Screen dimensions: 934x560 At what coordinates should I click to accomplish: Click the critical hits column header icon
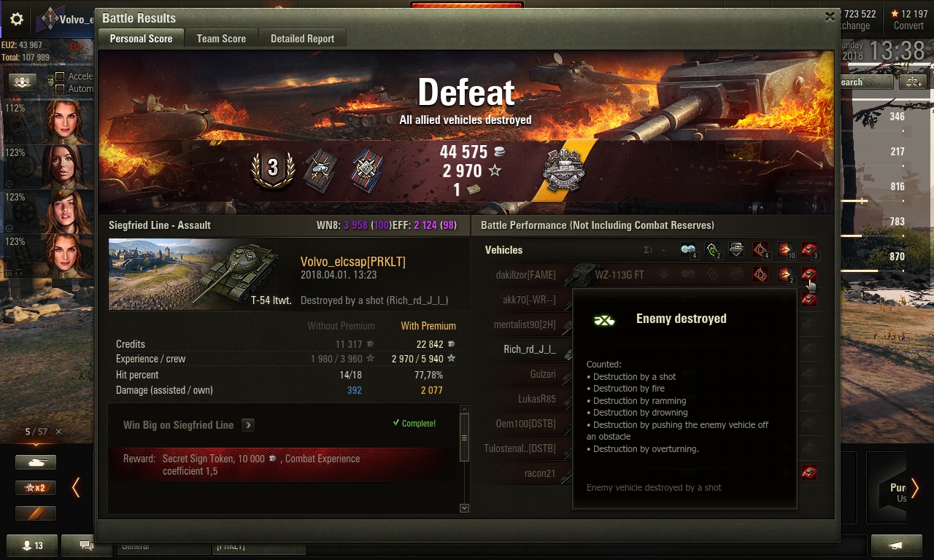click(760, 250)
